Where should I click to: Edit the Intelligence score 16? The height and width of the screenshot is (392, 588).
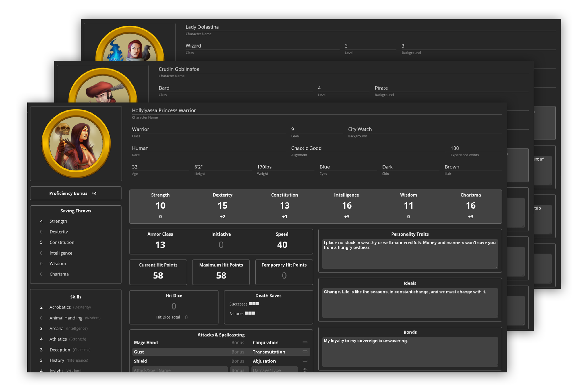pos(347,205)
